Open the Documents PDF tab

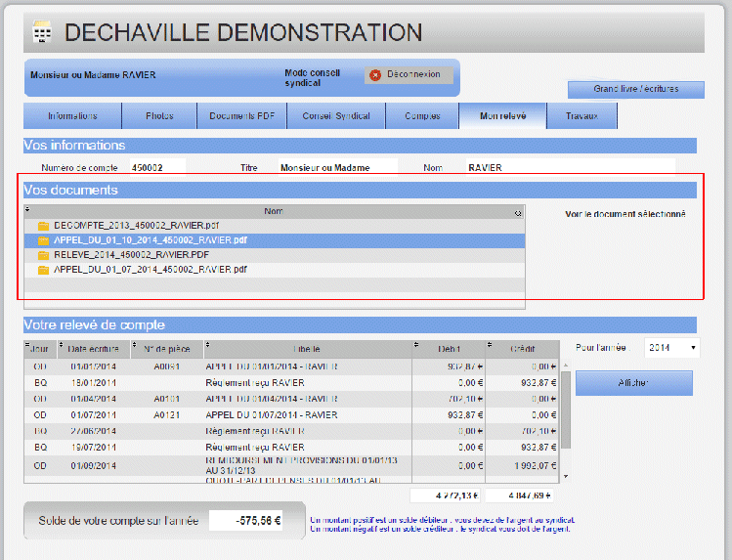click(x=241, y=115)
